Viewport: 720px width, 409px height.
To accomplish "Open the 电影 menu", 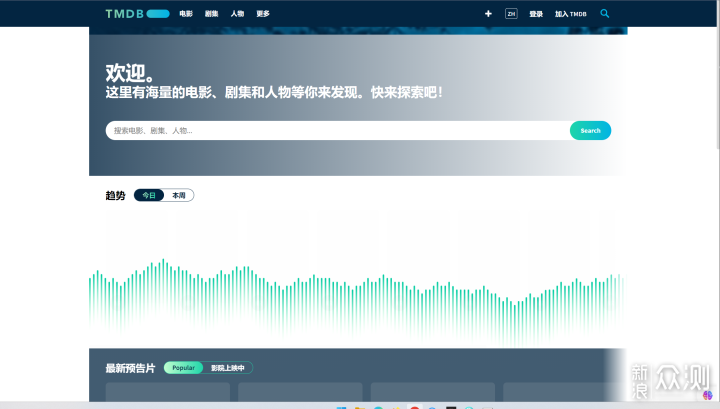I will 186,14.
